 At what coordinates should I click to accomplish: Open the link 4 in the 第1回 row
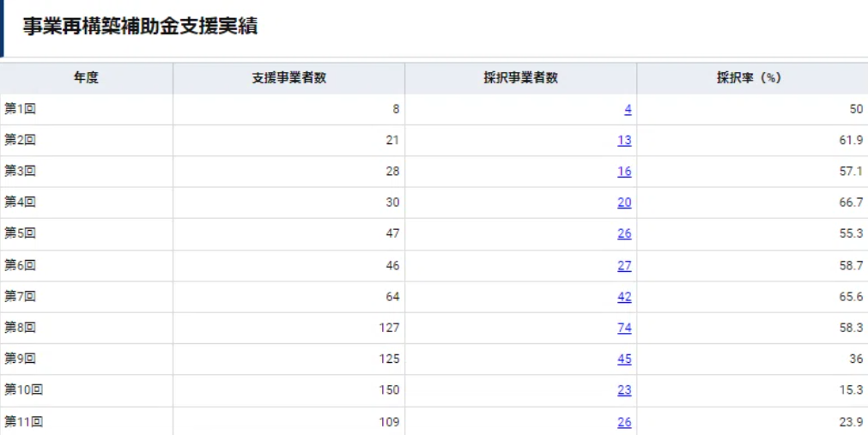point(628,109)
